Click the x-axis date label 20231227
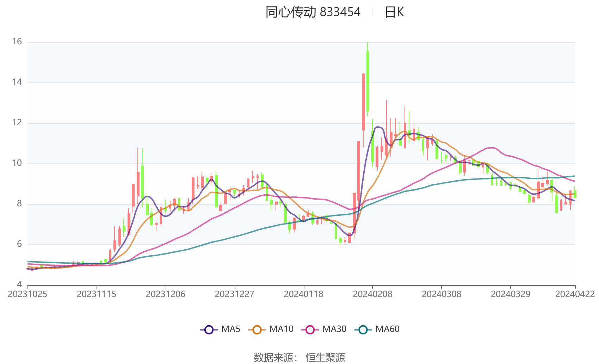 235,294
